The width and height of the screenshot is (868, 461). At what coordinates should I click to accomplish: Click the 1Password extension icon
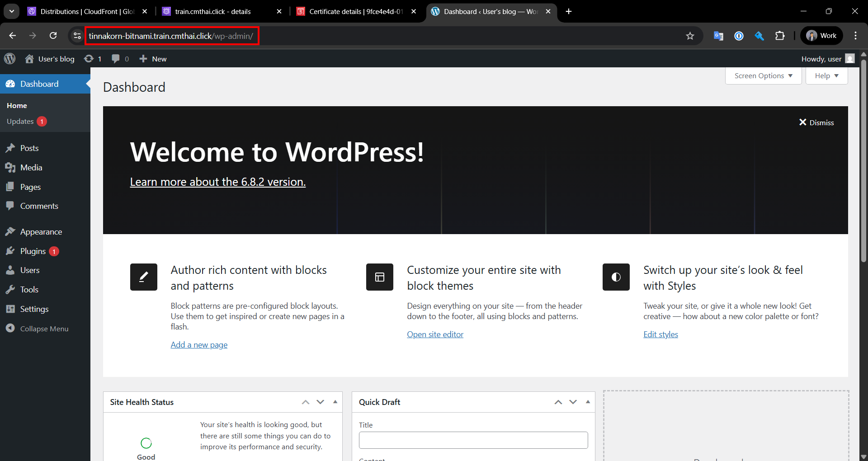[x=739, y=36]
